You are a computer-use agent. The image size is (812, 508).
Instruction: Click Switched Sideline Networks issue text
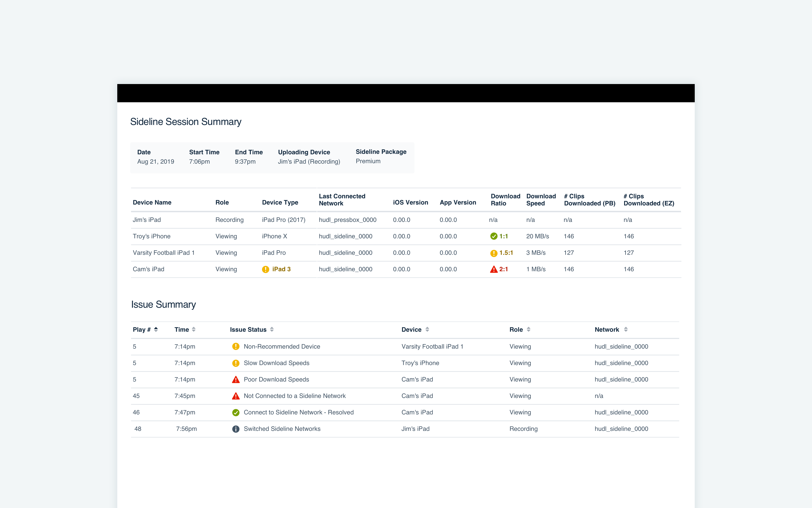click(282, 429)
